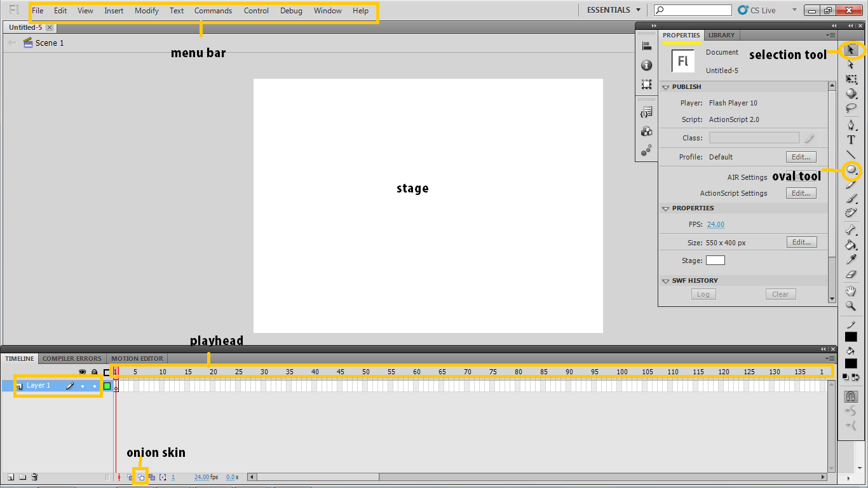Click the Edit Multiple Frames icon
Image resolution: width=868 pixels, height=488 pixels.
pyautogui.click(x=152, y=477)
